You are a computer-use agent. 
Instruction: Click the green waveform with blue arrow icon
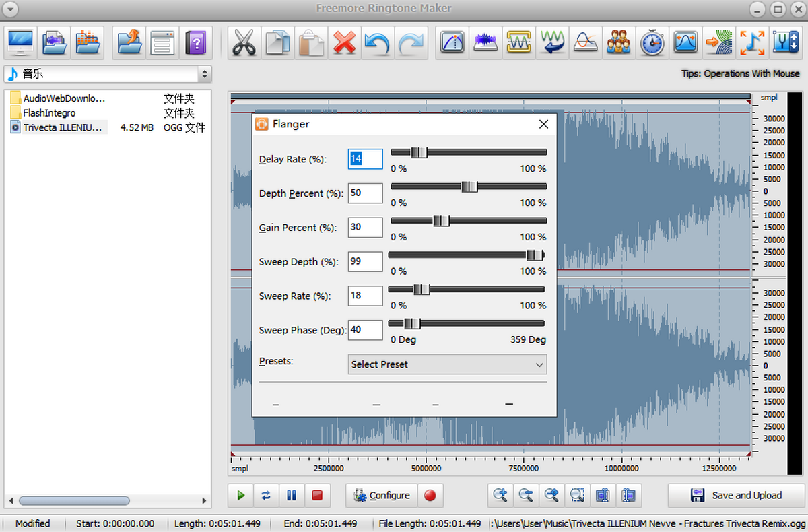(x=552, y=42)
